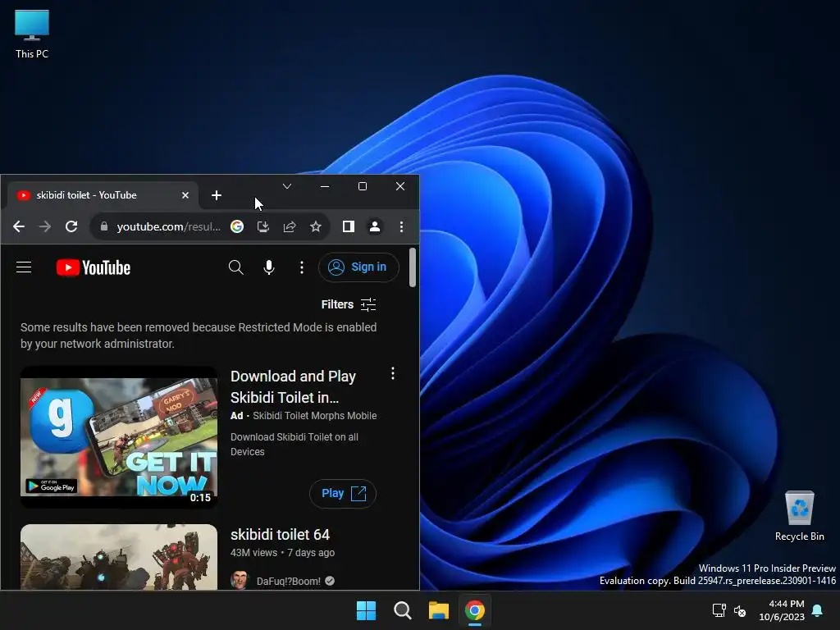840x630 pixels.
Task: Open Windows Start menu
Action: coord(367,610)
